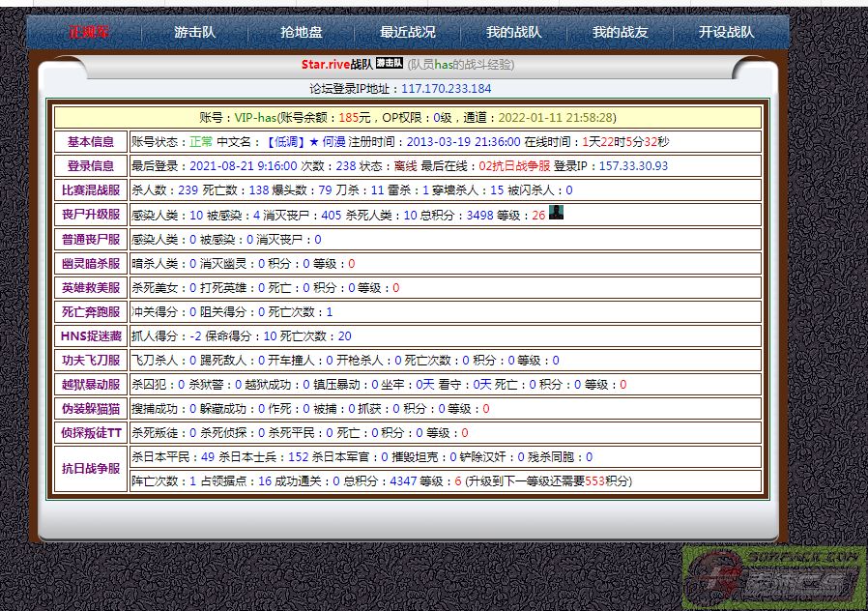Click war server total score 4347
The image size is (868, 611).
[403, 480]
